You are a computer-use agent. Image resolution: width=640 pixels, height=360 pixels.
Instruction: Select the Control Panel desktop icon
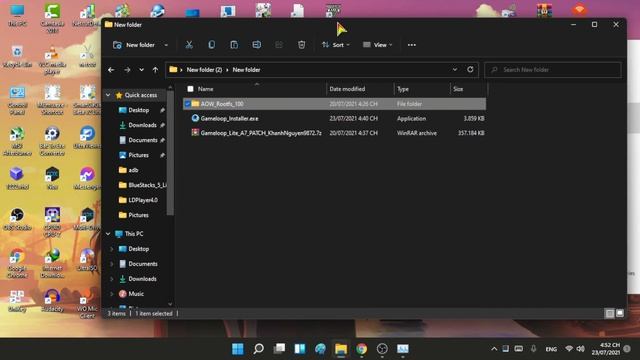tap(17, 100)
